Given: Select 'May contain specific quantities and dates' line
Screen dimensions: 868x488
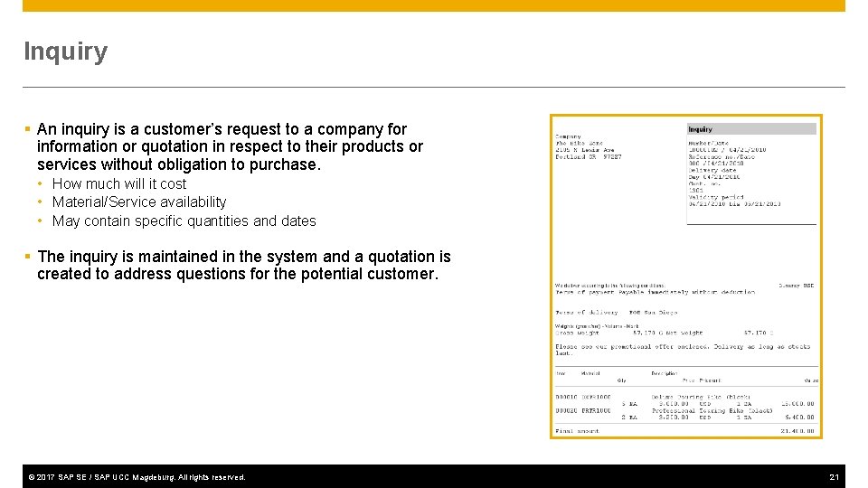Looking at the screenshot, I should (x=184, y=221).
